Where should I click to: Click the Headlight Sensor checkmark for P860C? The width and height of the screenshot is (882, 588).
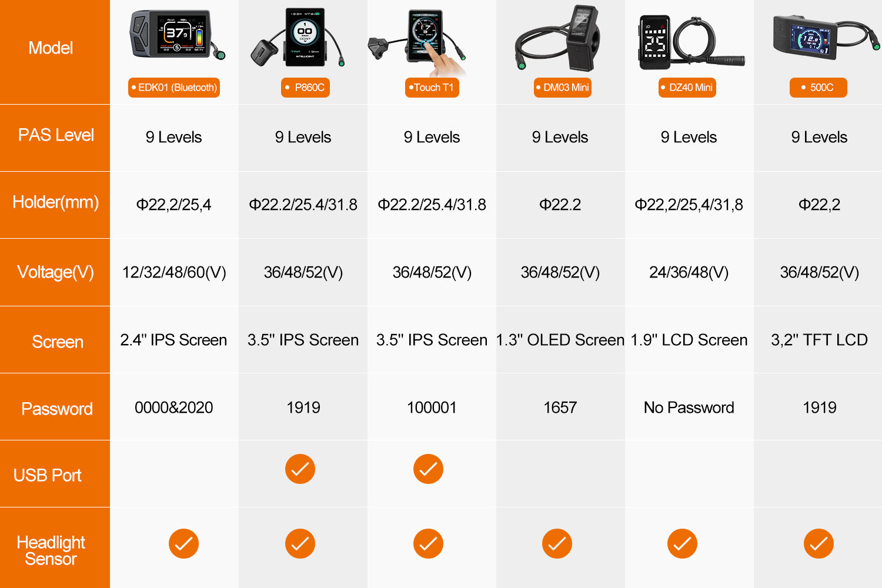point(300,544)
